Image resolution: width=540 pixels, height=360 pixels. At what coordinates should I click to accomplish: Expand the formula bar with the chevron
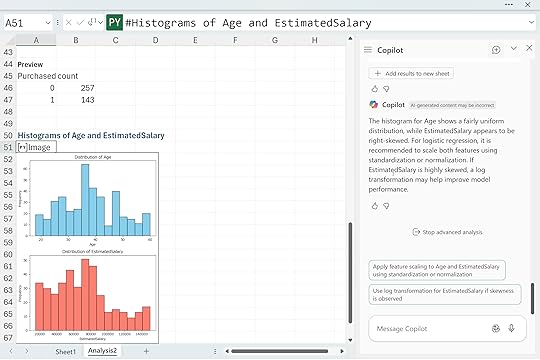[x=531, y=23]
